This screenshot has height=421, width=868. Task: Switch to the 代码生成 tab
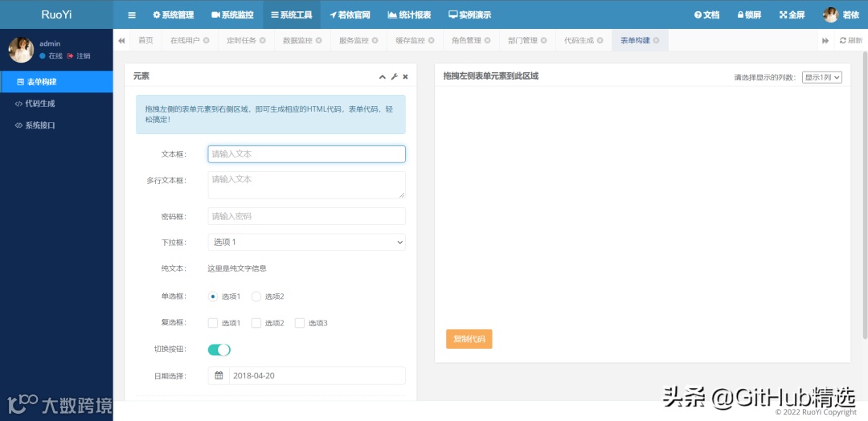(x=579, y=40)
